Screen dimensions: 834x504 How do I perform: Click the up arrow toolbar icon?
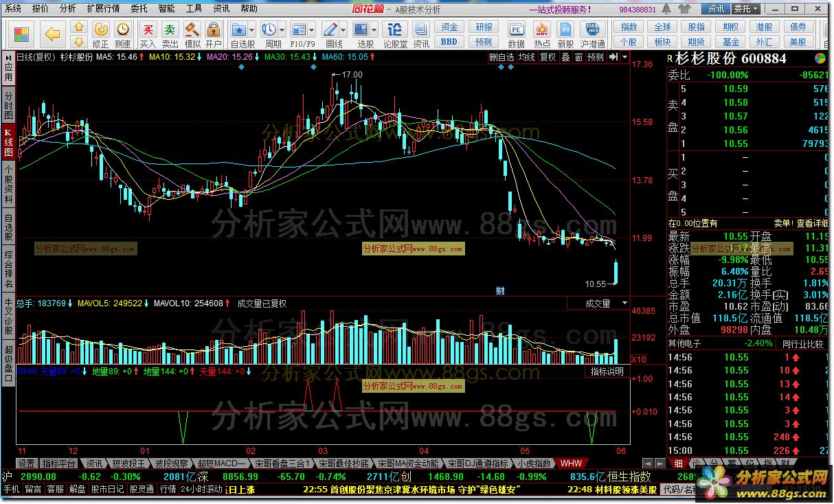(78, 27)
